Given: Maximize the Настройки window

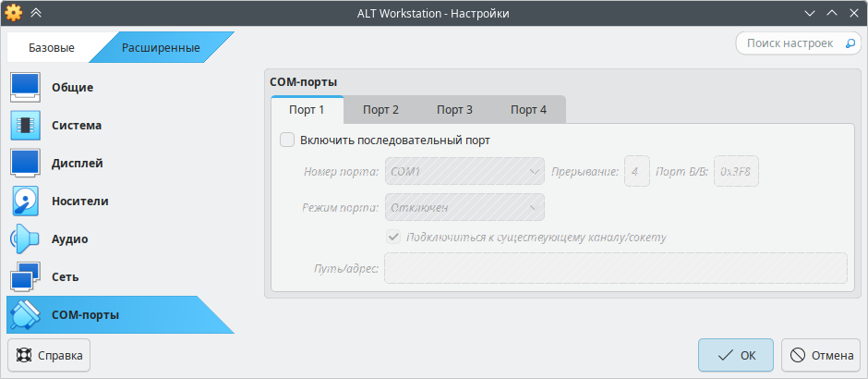Looking at the screenshot, I should [832, 13].
